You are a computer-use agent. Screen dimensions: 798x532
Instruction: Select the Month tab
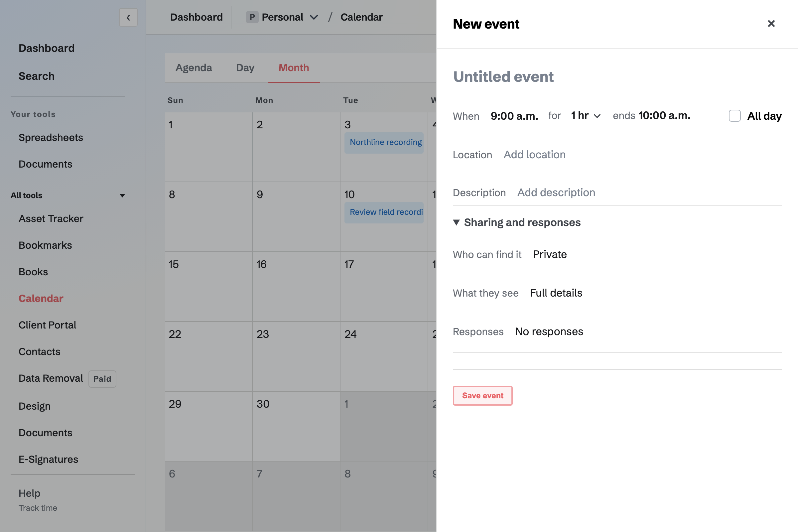[x=294, y=68]
